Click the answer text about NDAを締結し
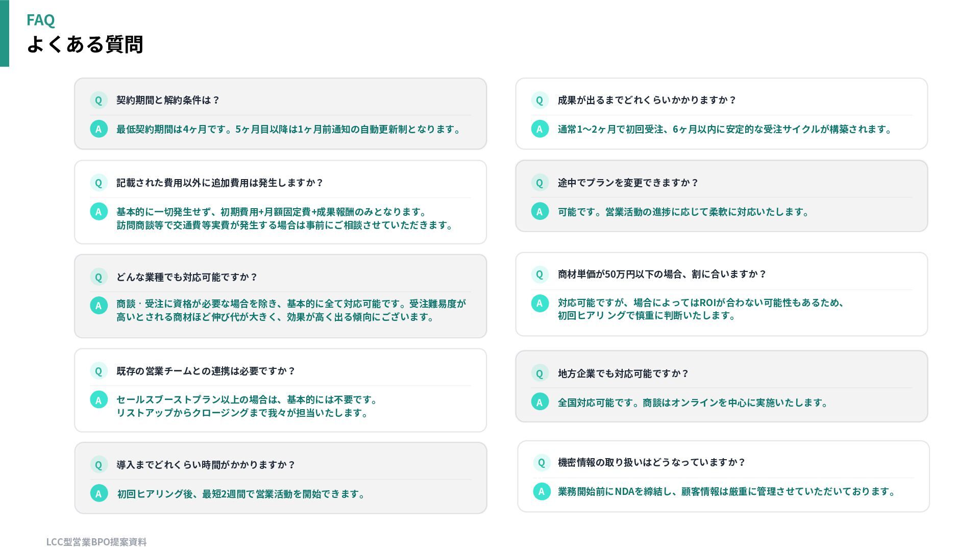 click(727, 491)
